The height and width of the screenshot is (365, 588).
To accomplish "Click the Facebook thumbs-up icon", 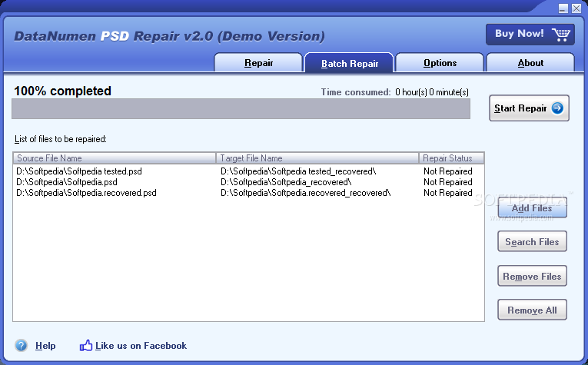I will (86, 345).
